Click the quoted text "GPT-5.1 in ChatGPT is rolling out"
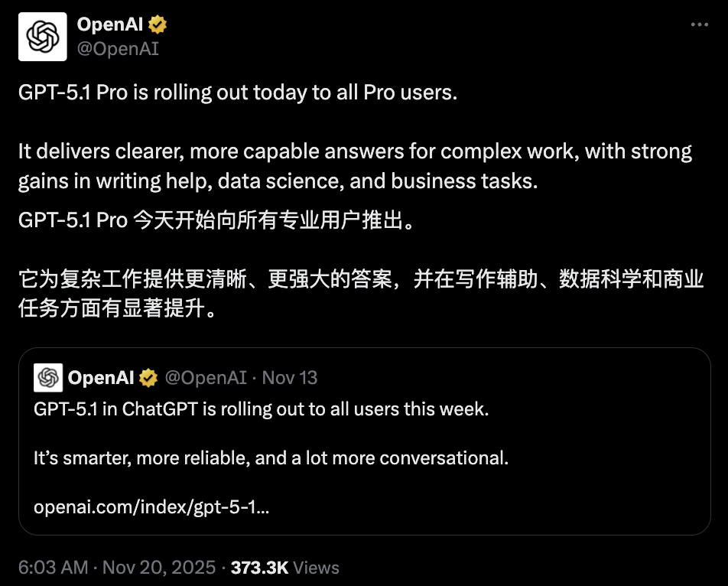The height and width of the screenshot is (586, 728). click(x=261, y=409)
